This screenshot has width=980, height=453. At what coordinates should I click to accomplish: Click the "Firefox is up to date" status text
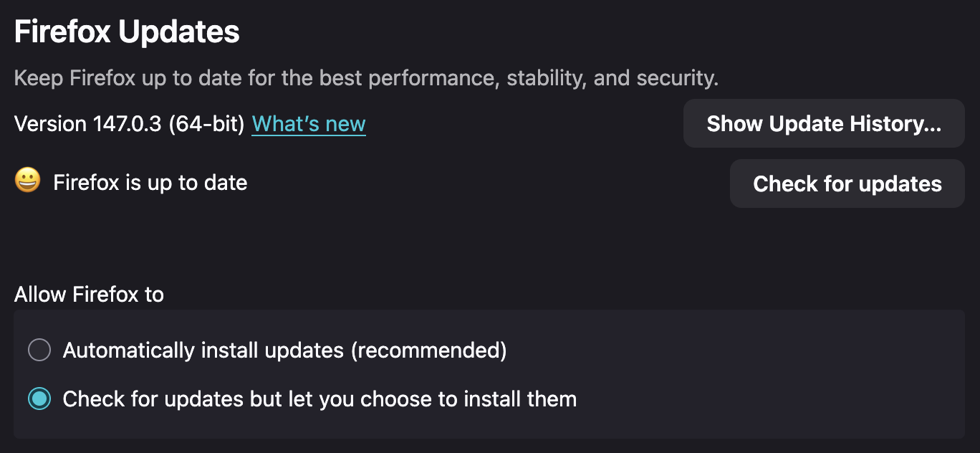coord(150,183)
